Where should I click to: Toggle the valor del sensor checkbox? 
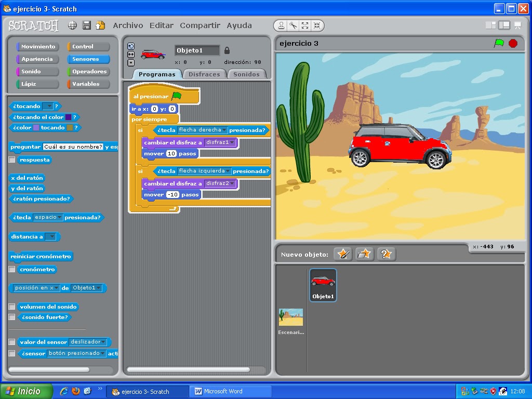pyautogui.click(x=12, y=342)
